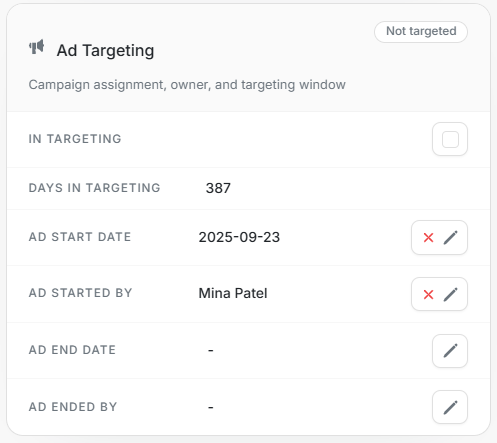
Task: Click the In Targeting label
Action: pos(75,139)
